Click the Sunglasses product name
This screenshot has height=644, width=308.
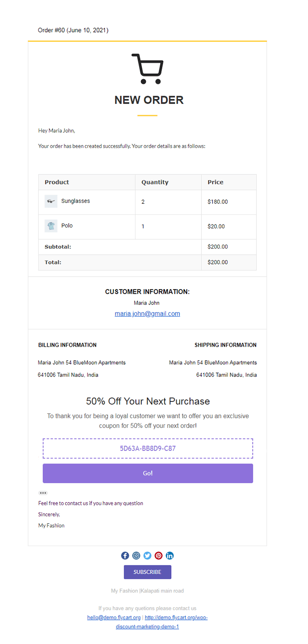76,201
